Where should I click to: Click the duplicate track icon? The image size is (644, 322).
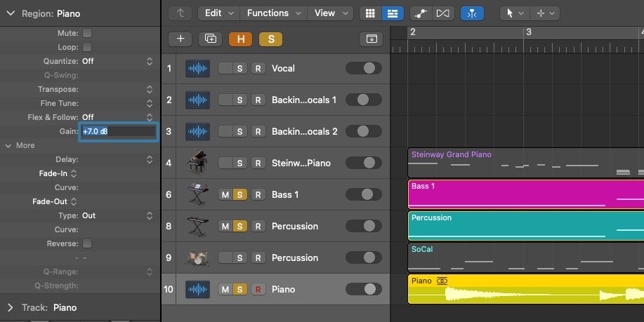[x=210, y=39]
